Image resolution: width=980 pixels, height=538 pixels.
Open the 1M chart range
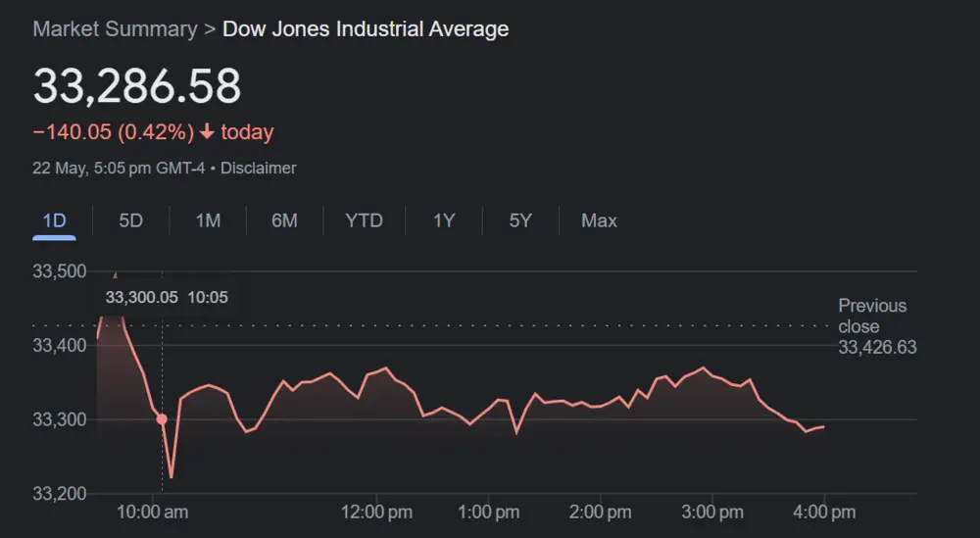pyautogui.click(x=208, y=220)
